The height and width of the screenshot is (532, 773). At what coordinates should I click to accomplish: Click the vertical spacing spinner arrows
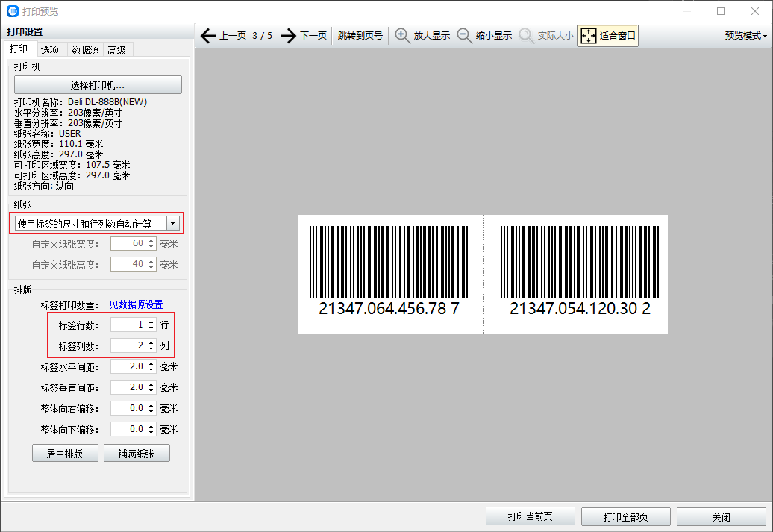tap(151, 387)
